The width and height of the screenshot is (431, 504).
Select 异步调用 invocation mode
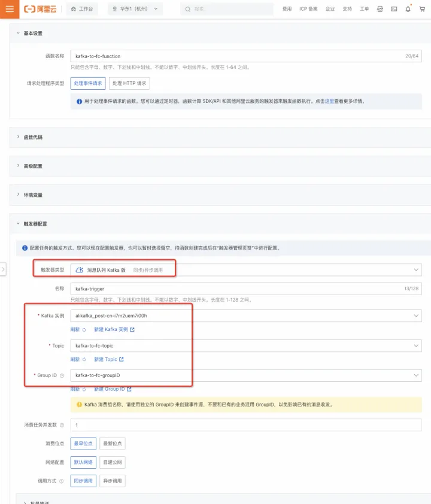click(113, 481)
